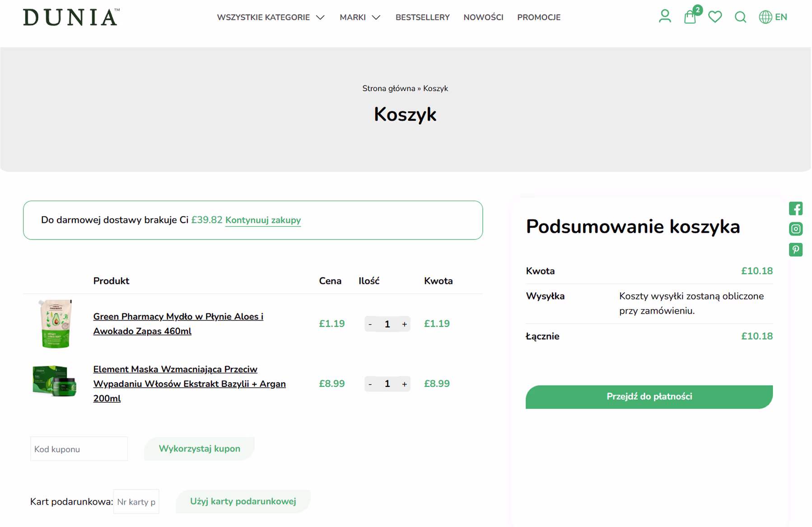Screen dimensions: 812x527
Task: Expand Wszystkie Kategorie dropdown
Action: click(271, 17)
